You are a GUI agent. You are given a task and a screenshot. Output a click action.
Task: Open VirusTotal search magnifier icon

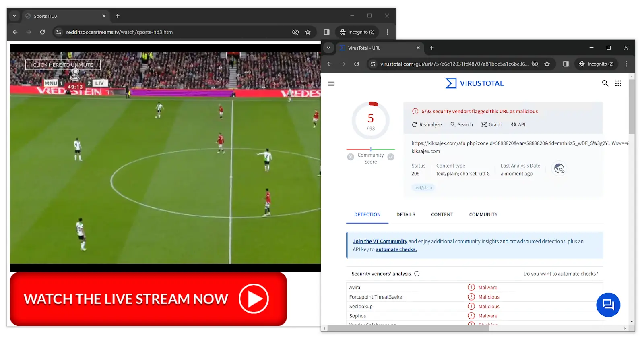[x=605, y=83]
